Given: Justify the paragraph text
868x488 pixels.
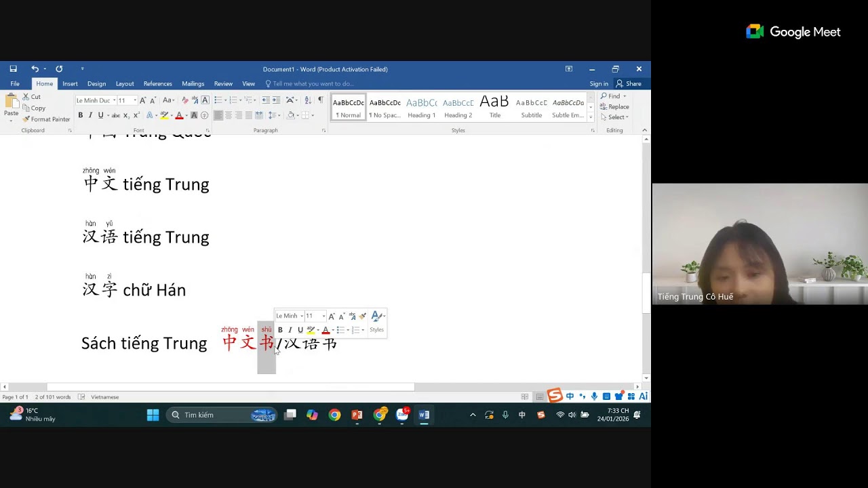Looking at the screenshot, I should (249, 115).
